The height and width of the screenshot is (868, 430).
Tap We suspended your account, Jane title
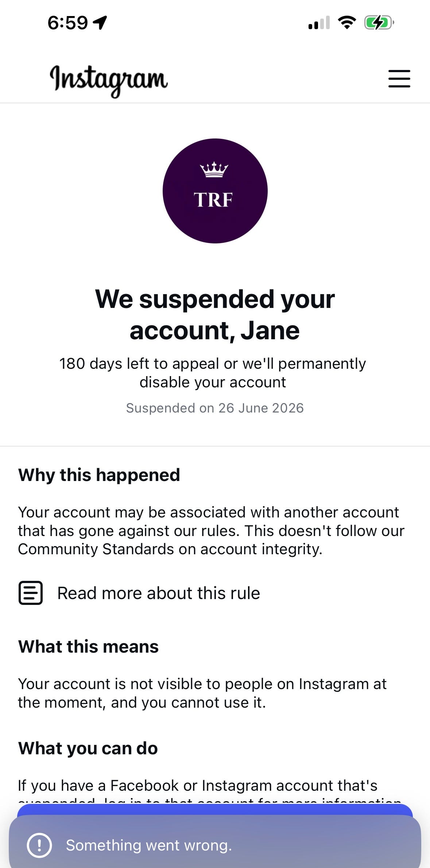click(x=215, y=314)
